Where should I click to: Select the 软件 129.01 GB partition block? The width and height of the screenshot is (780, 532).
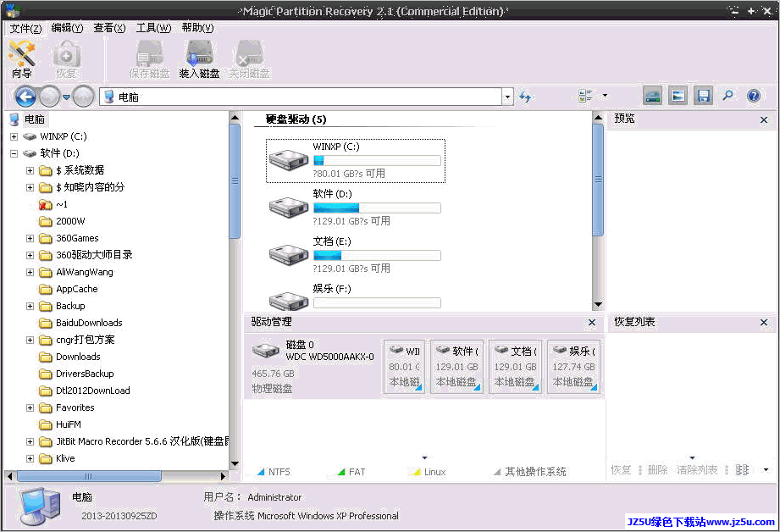pos(456,367)
